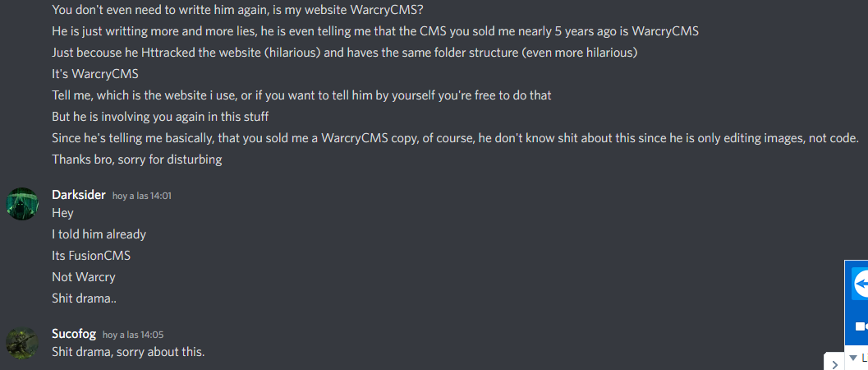Click the 'I told him already' message
The height and width of the screenshot is (370, 868).
[99, 234]
